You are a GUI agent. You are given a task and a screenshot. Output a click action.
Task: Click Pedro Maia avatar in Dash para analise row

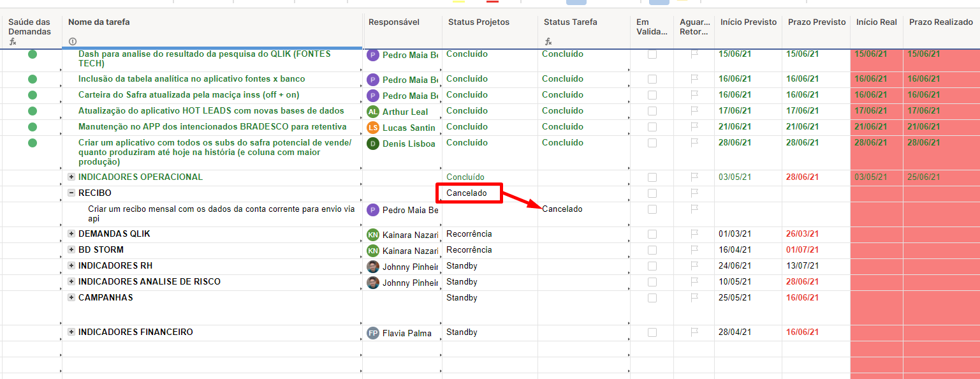(x=373, y=55)
